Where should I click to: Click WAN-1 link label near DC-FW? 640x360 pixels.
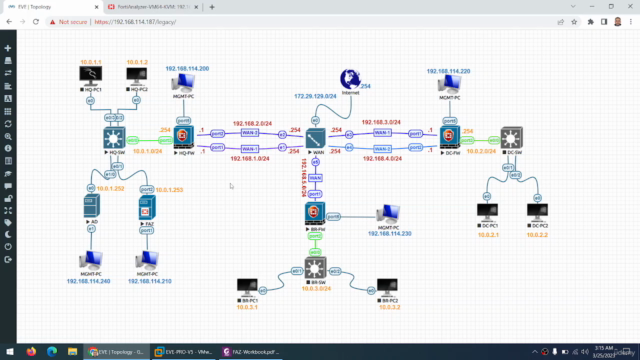tap(382, 133)
